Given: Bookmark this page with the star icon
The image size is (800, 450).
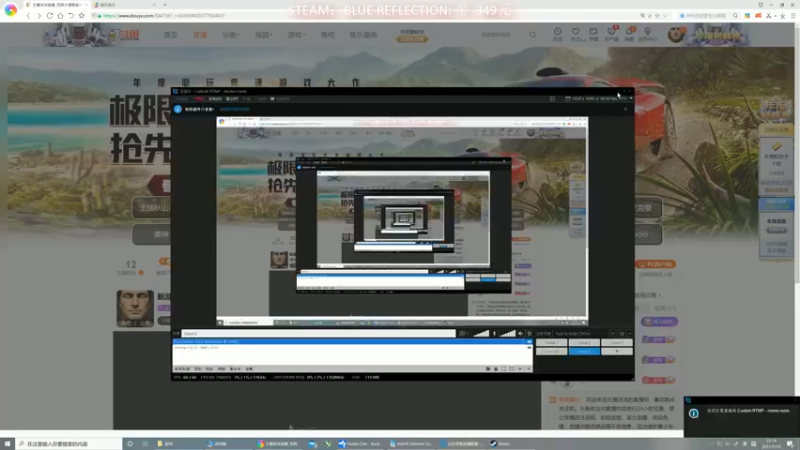Looking at the screenshot, I should pyautogui.click(x=82, y=16).
